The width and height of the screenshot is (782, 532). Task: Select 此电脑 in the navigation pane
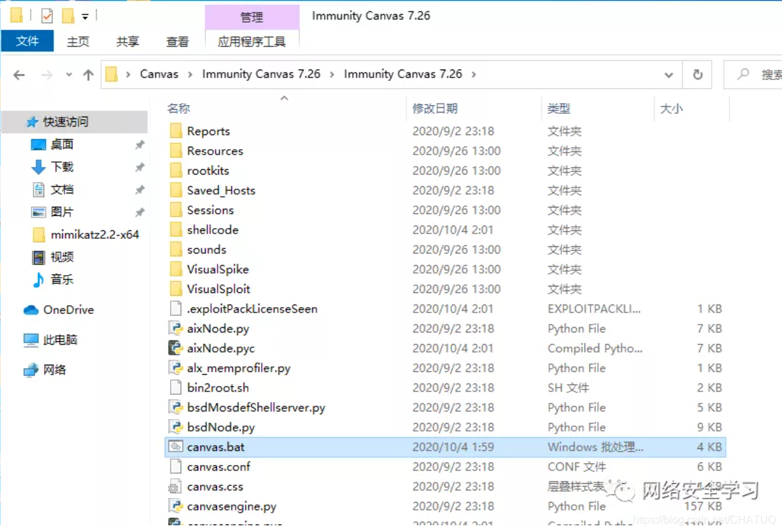tap(60, 340)
